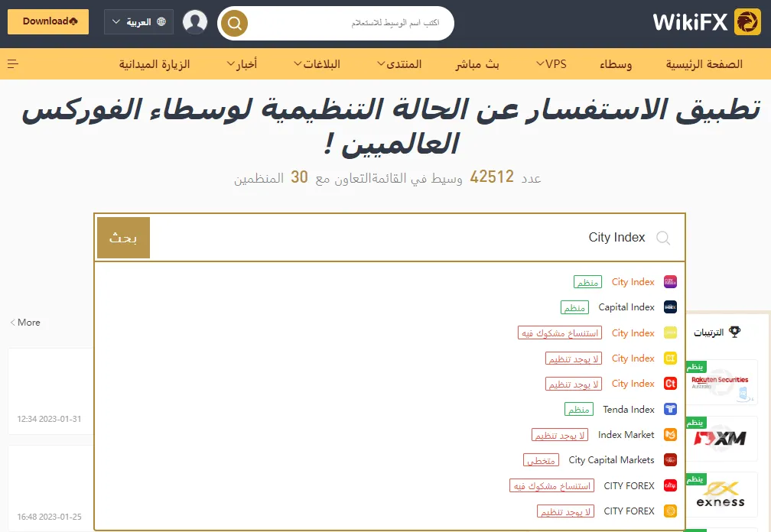This screenshot has width=771, height=532.
Task: Open the بث مباشر live page
Action: [477, 64]
